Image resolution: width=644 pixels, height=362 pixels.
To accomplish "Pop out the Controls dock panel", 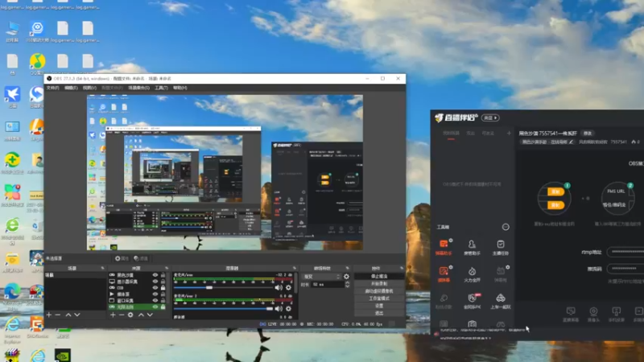I will [x=402, y=268].
